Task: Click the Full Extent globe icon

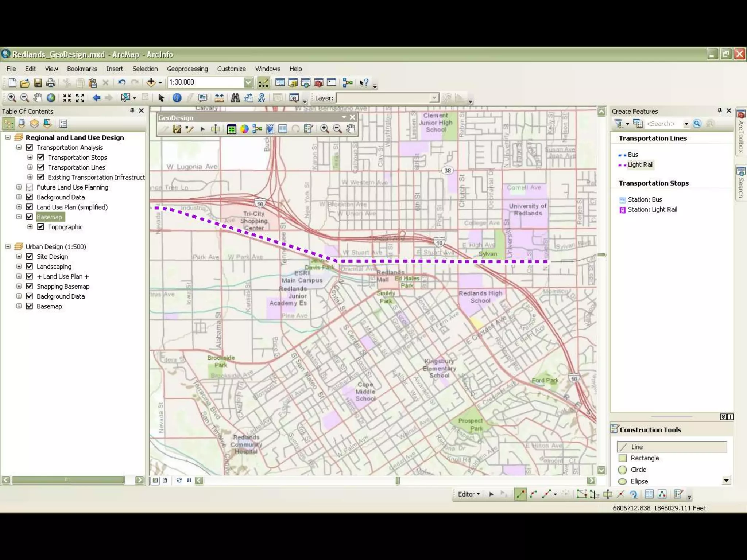Action: click(51, 98)
